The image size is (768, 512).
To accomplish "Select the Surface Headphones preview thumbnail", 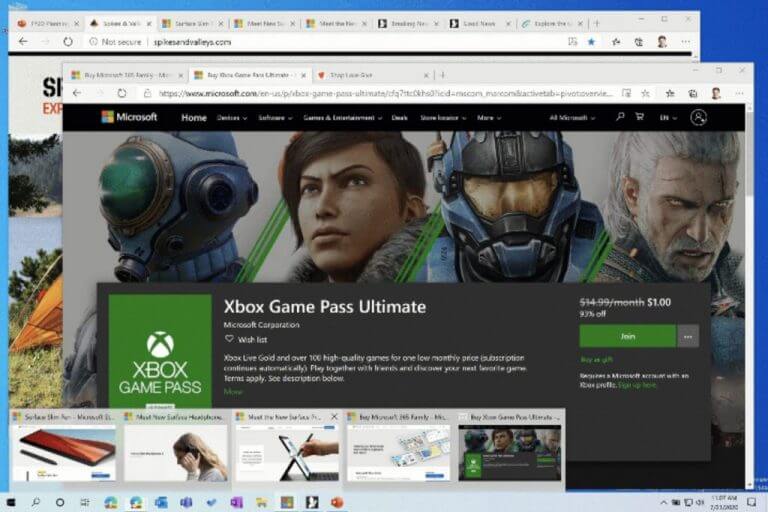I will [x=175, y=448].
